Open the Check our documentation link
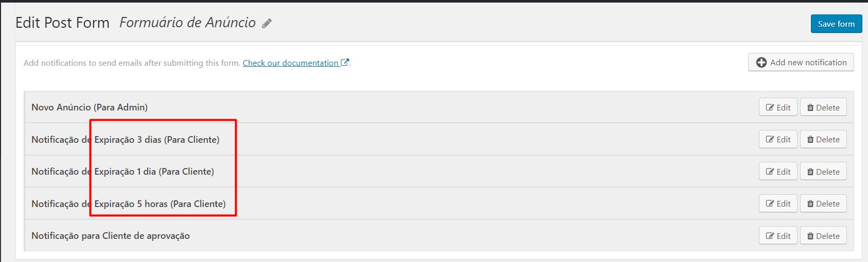 point(291,63)
